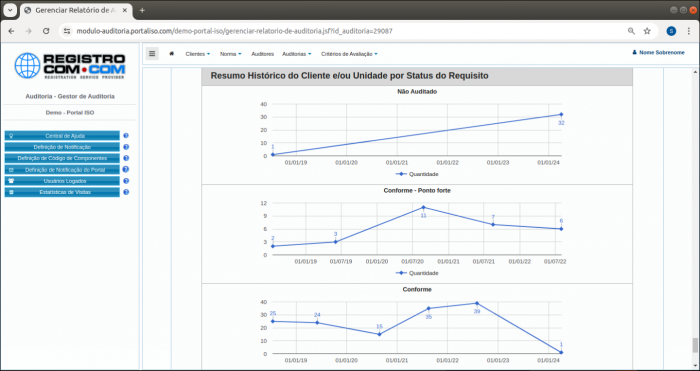Open the browser profile avatar

point(671,31)
